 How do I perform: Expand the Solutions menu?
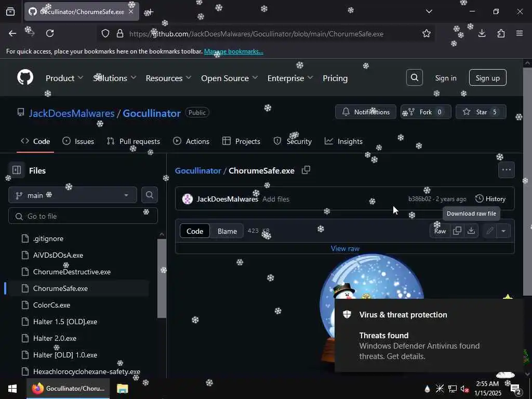[x=115, y=78]
